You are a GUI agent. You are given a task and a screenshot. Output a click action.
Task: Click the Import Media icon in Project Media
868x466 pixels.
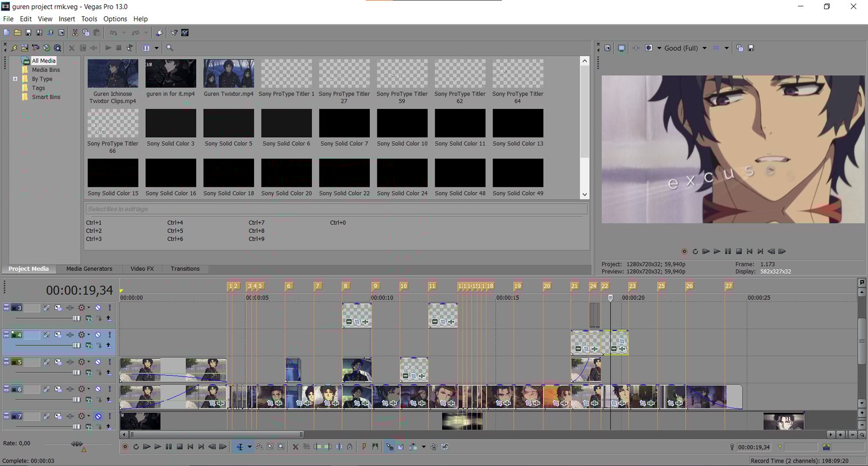point(25,47)
